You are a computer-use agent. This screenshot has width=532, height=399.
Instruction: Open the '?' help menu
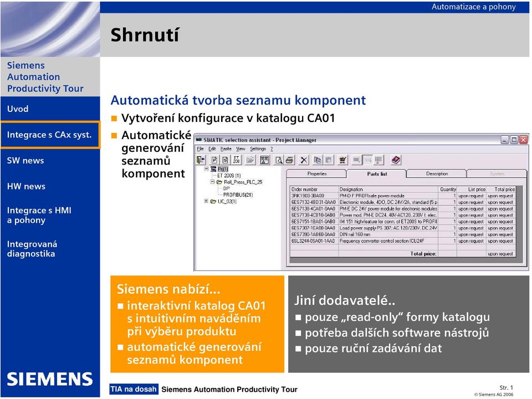tap(272, 149)
